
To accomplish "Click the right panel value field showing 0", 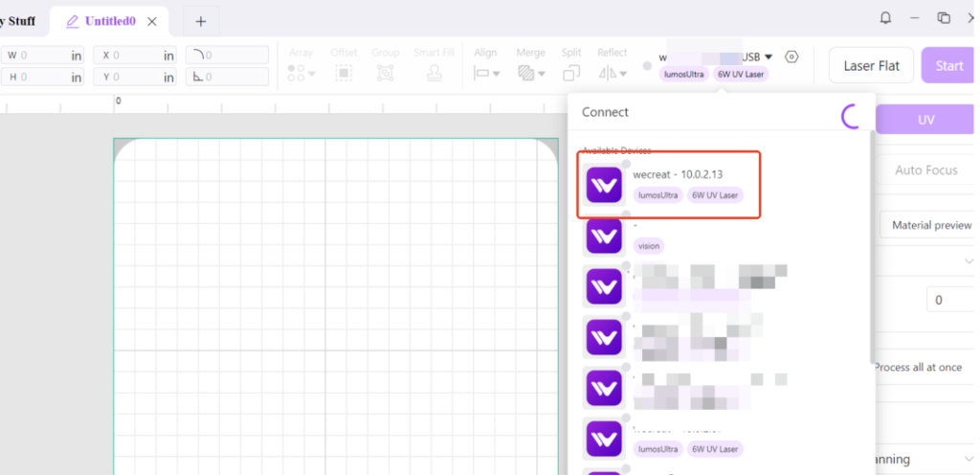I will [x=952, y=300].
